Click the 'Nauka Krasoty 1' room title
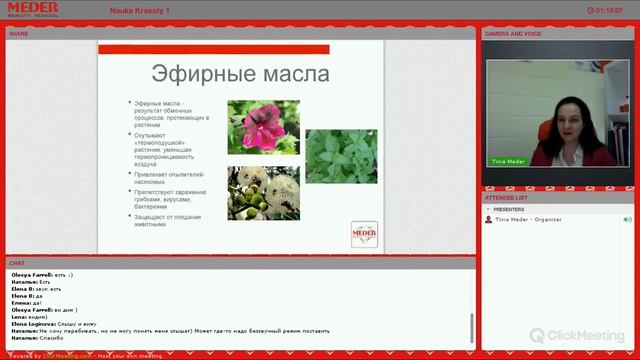 click(x=140, y=11)
